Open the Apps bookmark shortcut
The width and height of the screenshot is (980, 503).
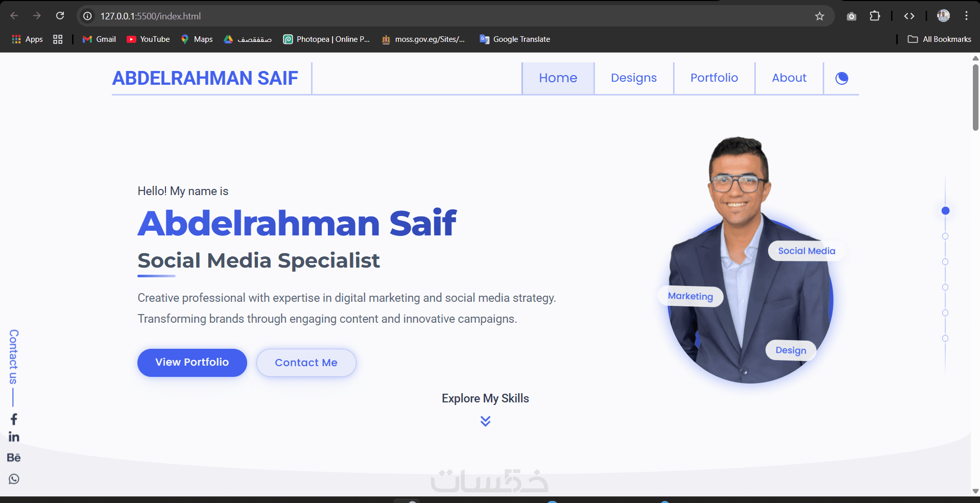click(x=28, y=39)
